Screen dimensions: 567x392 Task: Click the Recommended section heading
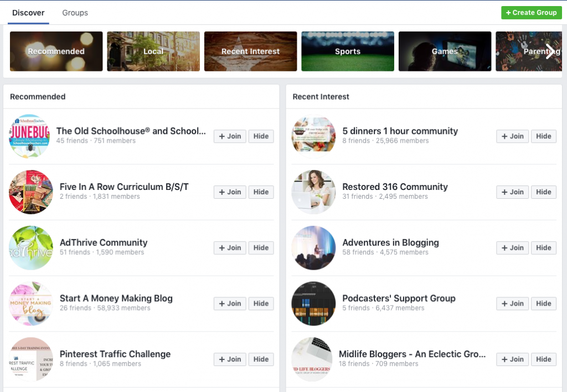pos(38,96)
